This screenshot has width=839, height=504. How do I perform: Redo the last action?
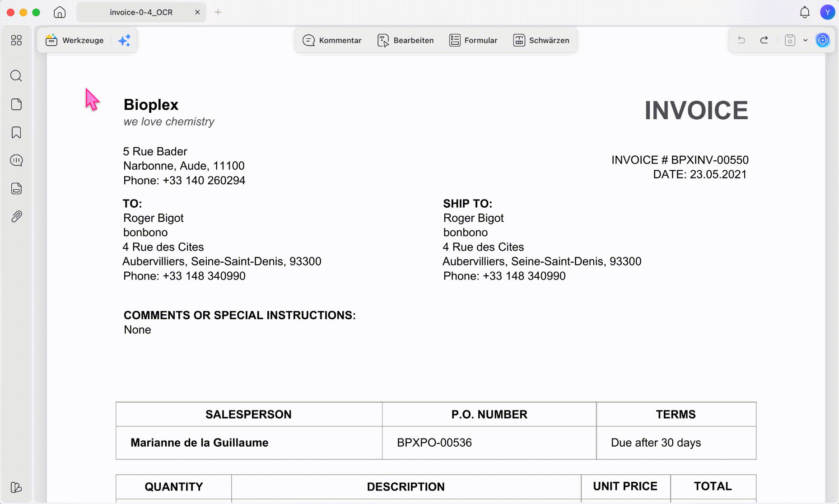coord(764,40)
